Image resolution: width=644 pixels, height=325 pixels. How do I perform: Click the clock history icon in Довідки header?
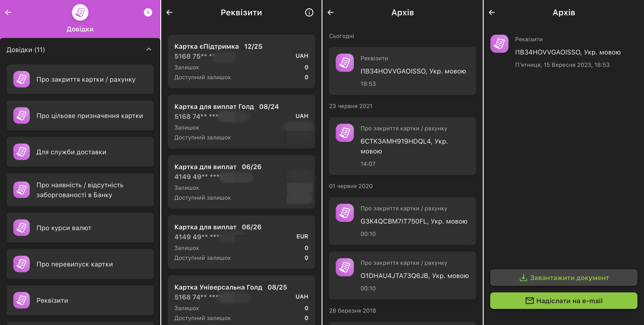point(148,13)
